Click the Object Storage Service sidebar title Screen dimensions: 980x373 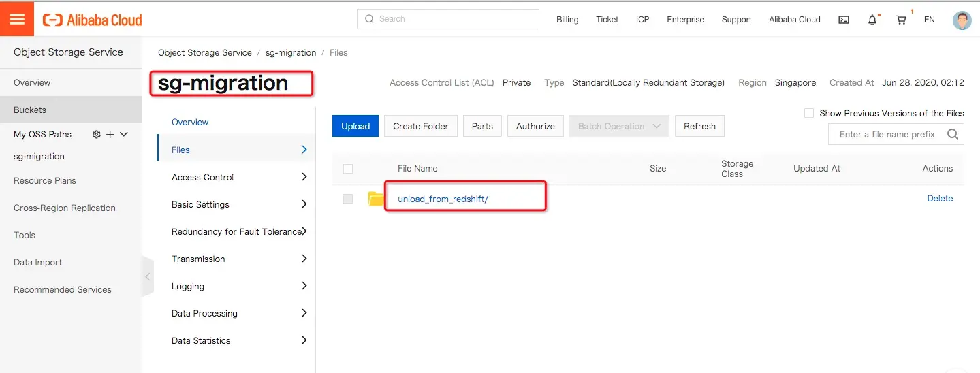pos(68,52)
